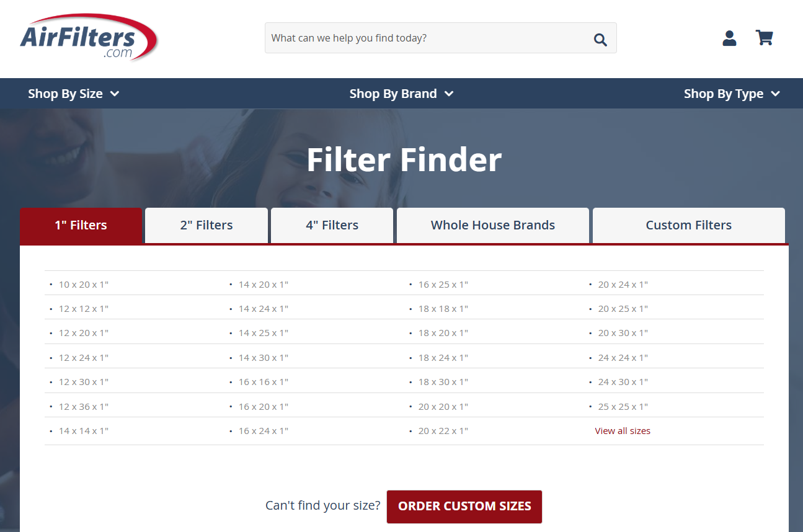Open the search magnifier icon
803x532 pixels.
[x=600, y=38]
